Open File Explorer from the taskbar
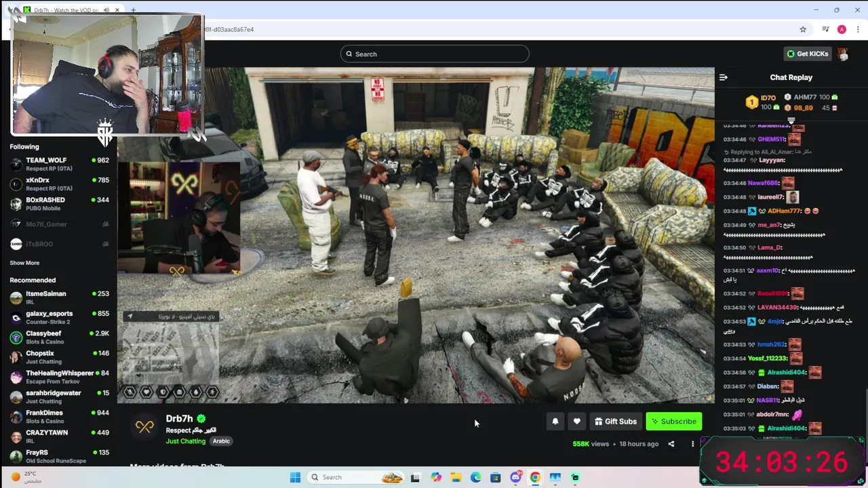This screenshot has height=488, width=868. pos(456,477)
